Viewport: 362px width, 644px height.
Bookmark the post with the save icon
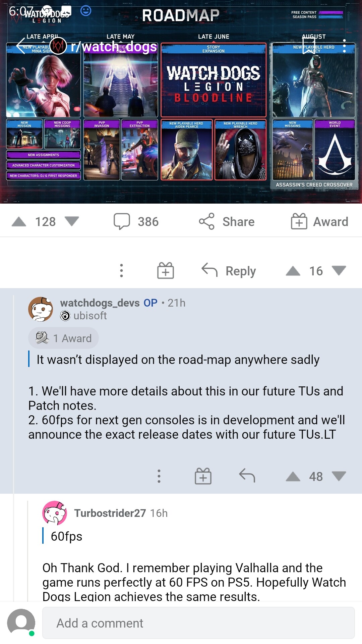[x=309, y=46]
